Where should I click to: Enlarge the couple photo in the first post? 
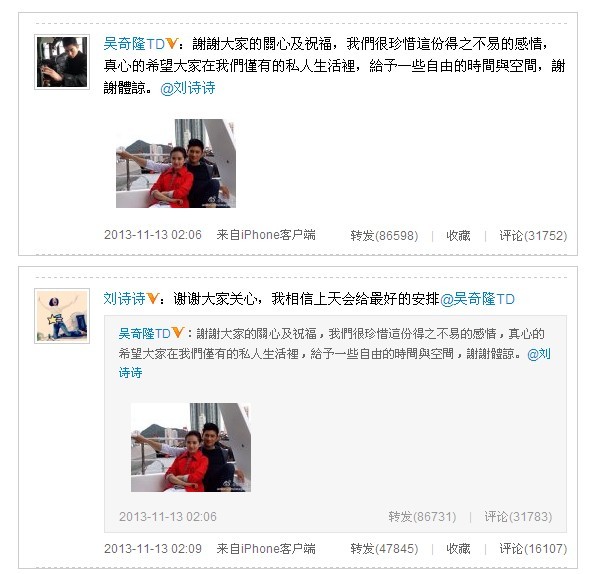pyautogui.click(x=176, y=163)
